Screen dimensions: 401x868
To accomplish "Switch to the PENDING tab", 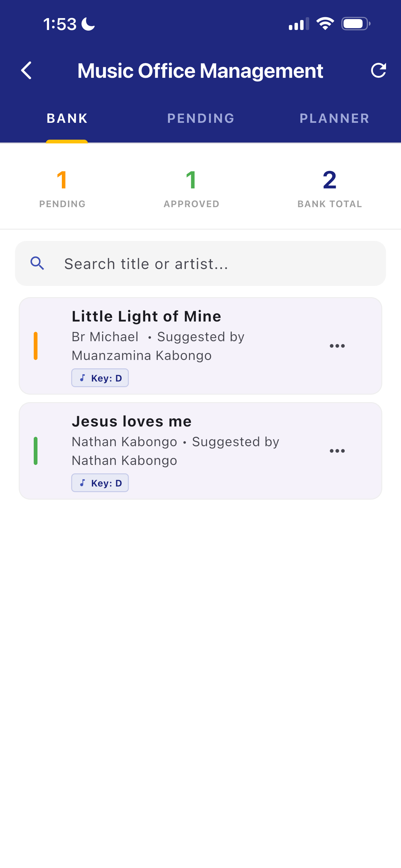I will [201, 118].
